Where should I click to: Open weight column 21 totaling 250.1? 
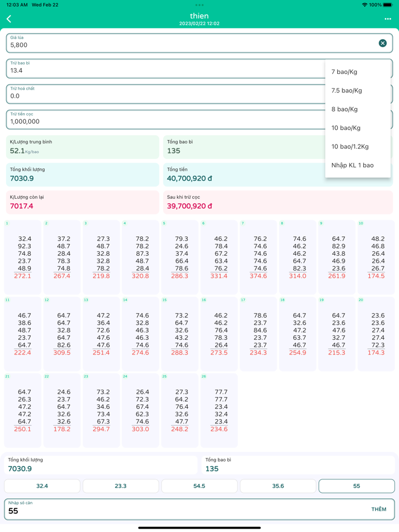(23, 410)
